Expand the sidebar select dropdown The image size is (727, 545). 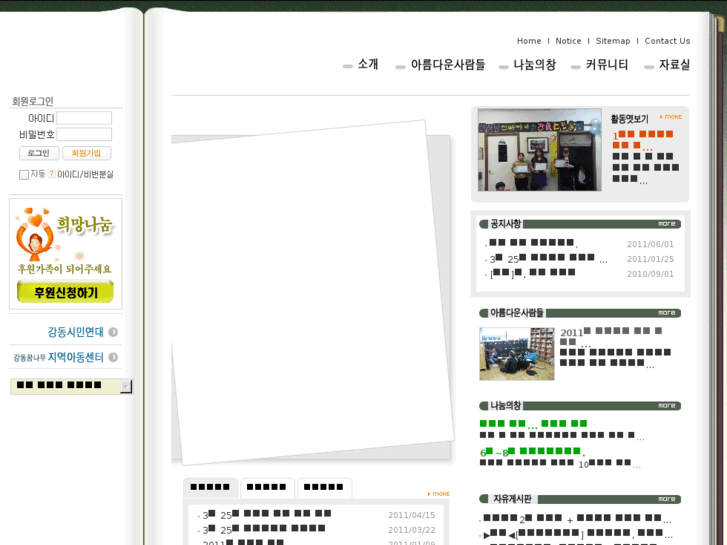click(126, 386)
